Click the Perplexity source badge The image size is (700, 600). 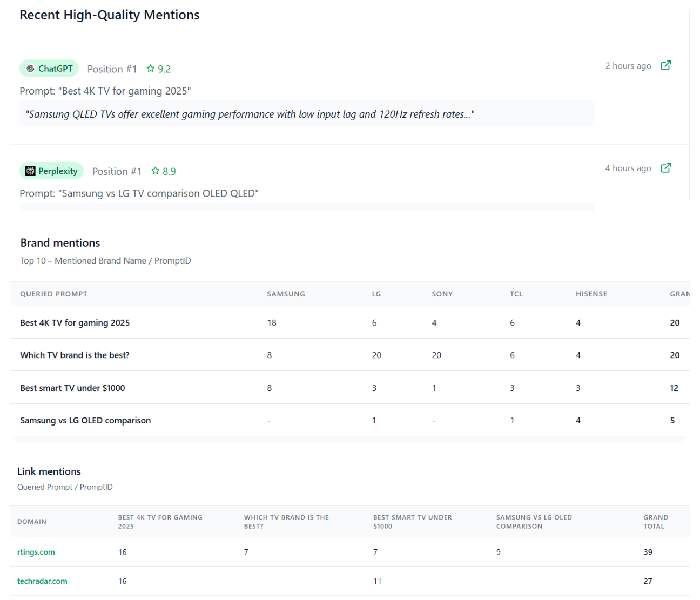[51, 171]
